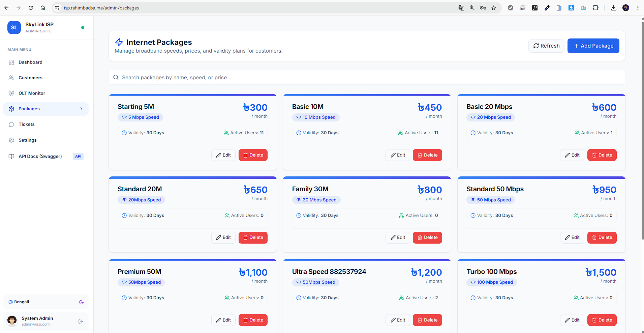This screenshot has height=333, width=644.
Task: Open the Settings gear menu item
Action: [x=46, y=140]
